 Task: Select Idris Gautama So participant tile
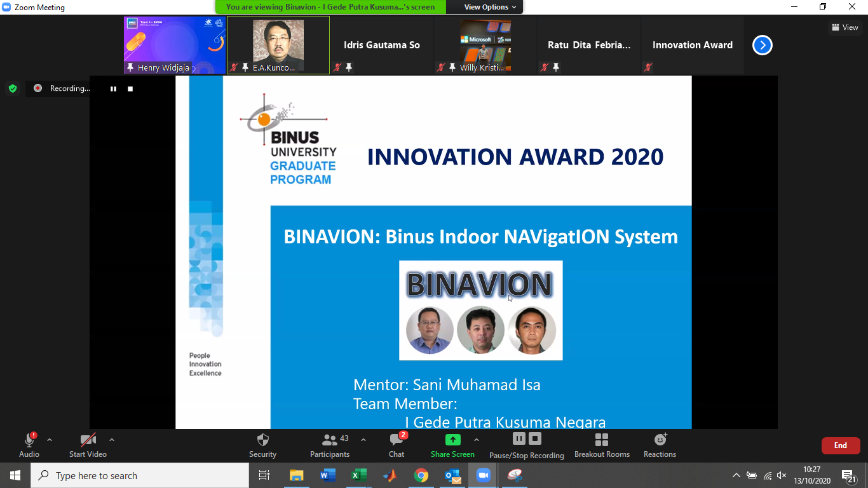tap(382, 45)
